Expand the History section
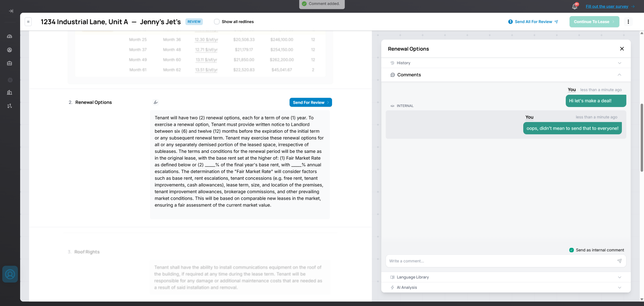 click(x=506, y=63)
